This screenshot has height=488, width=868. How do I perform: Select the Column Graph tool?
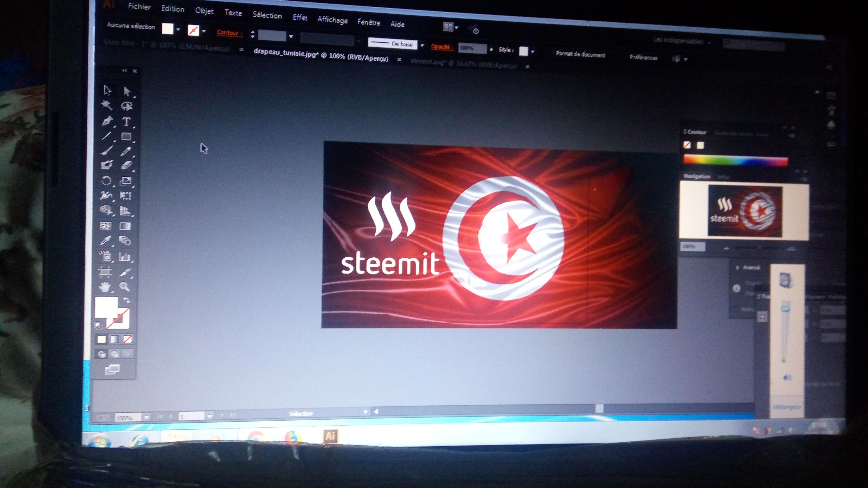125,257
